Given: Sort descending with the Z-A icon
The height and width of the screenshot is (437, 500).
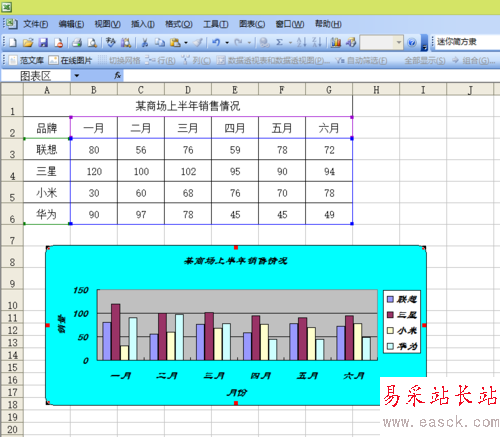Looking at the screenshot, I should pos(317,42).
